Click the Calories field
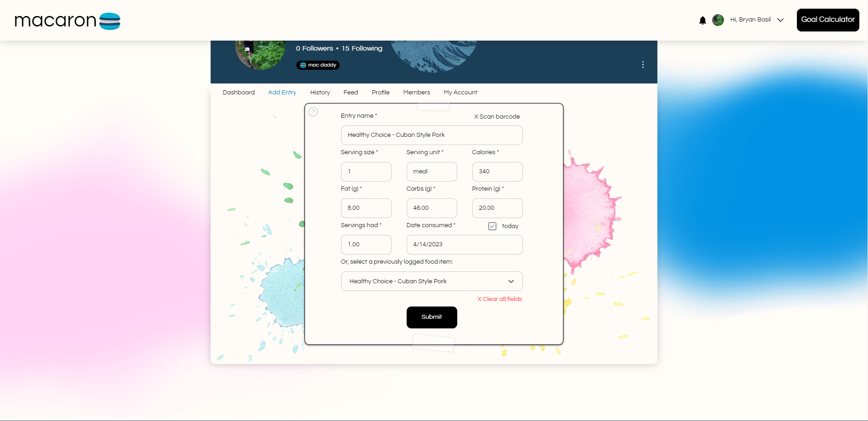The height and width of the screenshot is (421, 868). point(497,172)
